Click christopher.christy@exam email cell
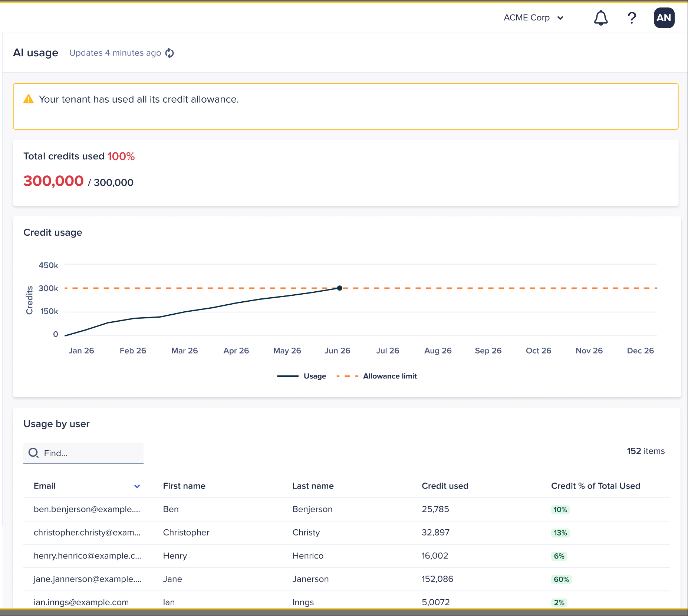This screenshot has width=688, height=616. pyautogui.click(x=87, y=533)
